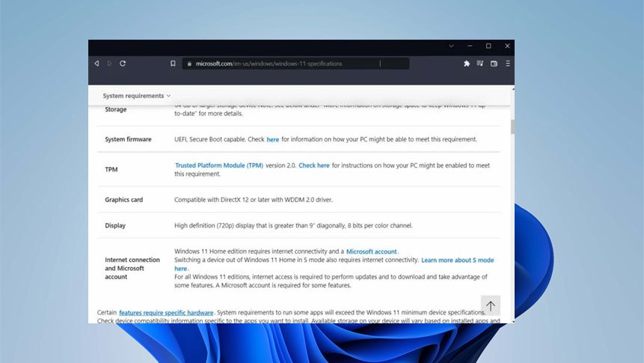This screenshot has height=363, width=644.
Task: Bookmark this page using the bookmark icon
Action: click(173, 64)
